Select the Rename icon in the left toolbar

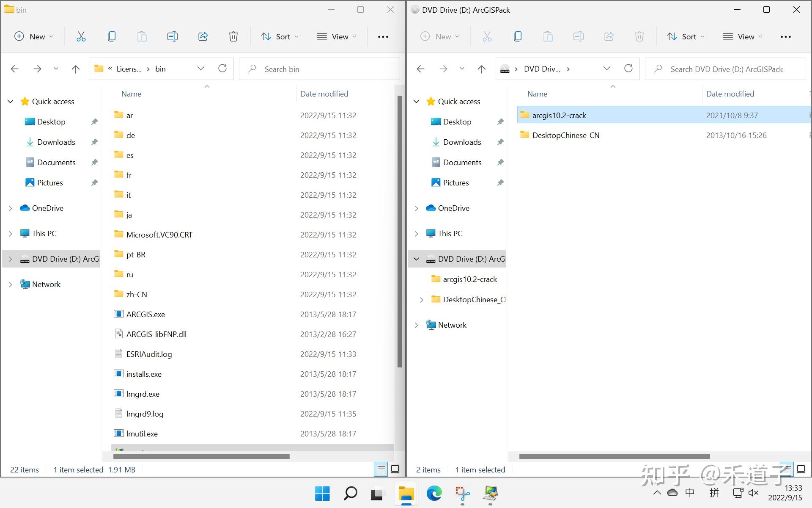(173, 36)
